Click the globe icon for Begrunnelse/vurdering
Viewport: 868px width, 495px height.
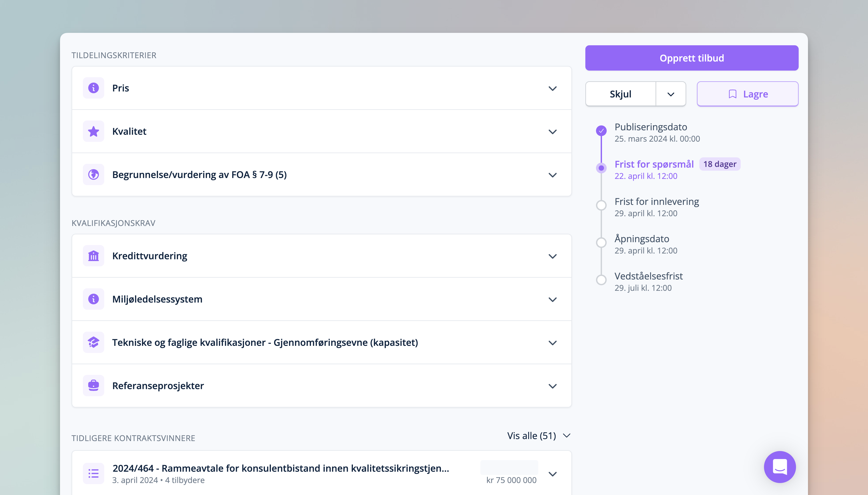pos(93,174)
